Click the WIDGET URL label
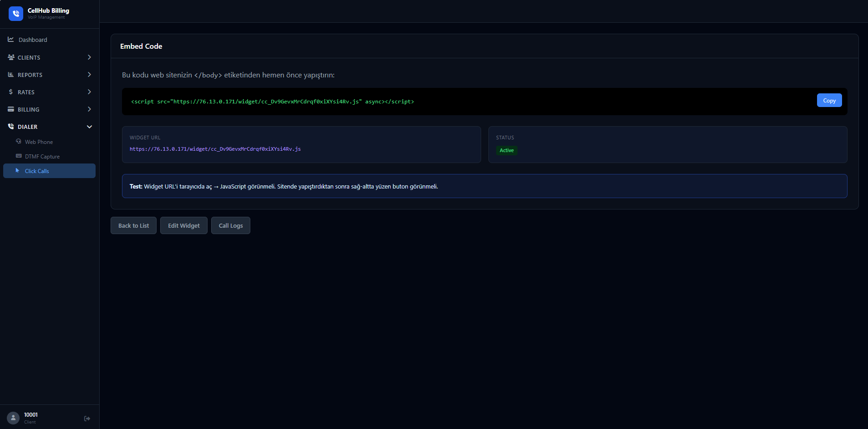This screenshot has width=868, height=429. pos(145,138)
